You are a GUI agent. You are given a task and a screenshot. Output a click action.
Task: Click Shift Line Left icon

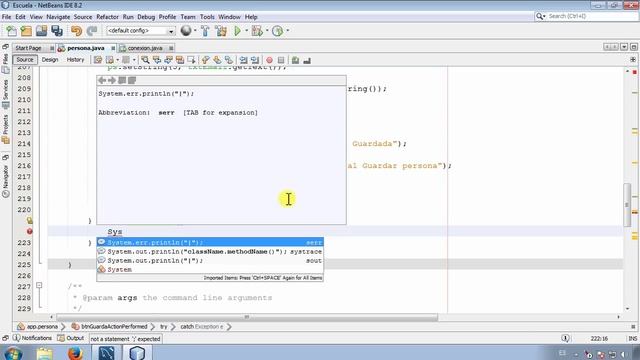click(x=243, y=60)
